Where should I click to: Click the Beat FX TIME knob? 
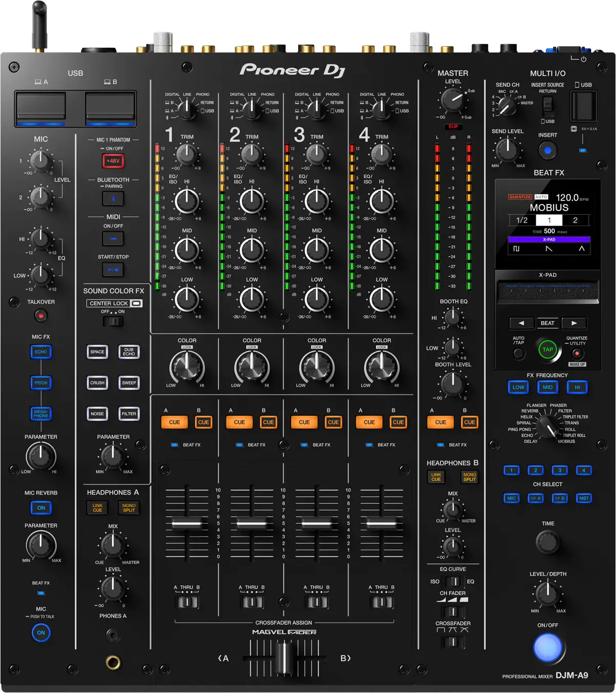[548, 542]
